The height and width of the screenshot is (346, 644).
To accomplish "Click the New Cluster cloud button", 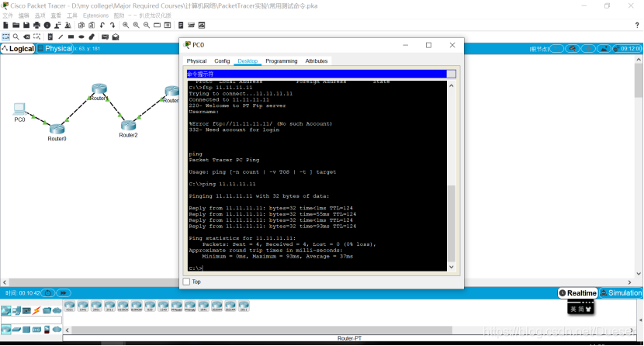I will point(572,49).
